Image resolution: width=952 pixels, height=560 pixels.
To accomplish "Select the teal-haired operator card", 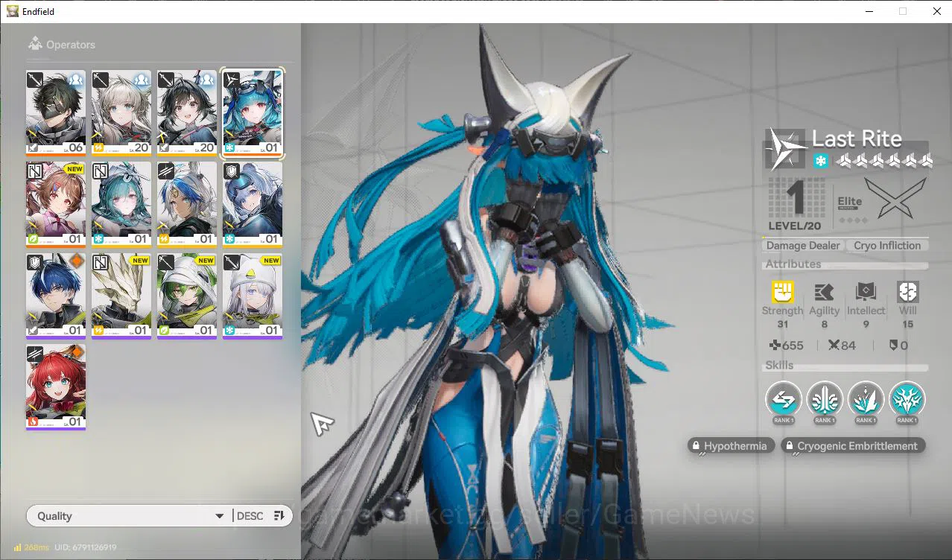I will (x=121, y=204).
